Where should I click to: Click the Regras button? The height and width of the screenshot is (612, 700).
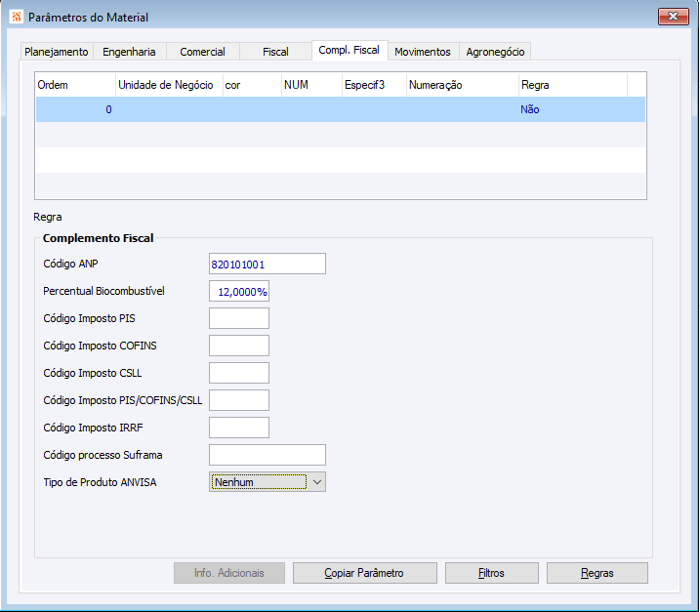pos(597,573)
